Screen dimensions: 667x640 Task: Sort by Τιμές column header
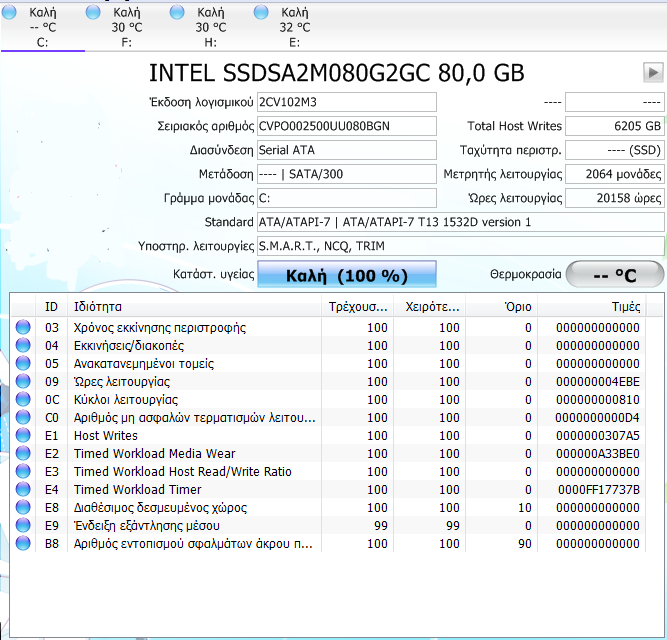coord(591,307)
